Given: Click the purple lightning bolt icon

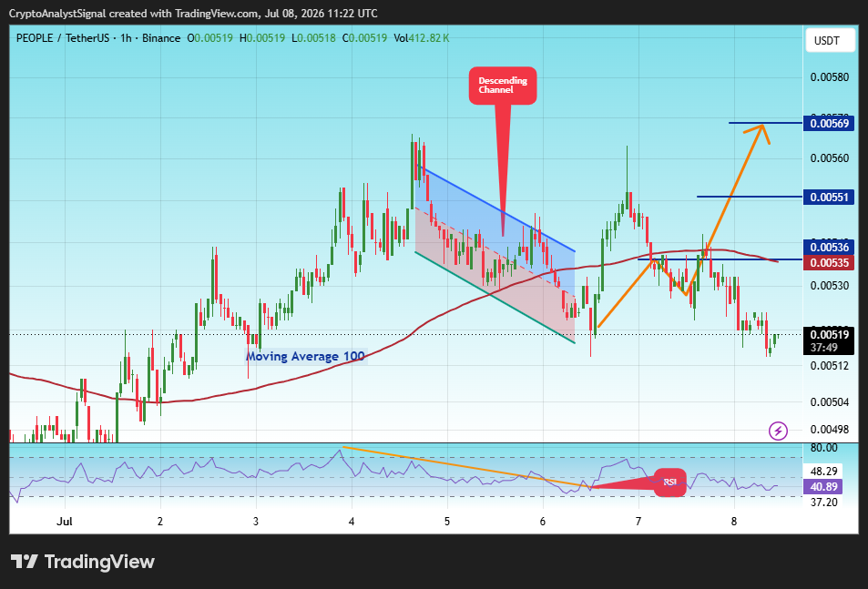Looking at the screenshot, I should [779, 431].
